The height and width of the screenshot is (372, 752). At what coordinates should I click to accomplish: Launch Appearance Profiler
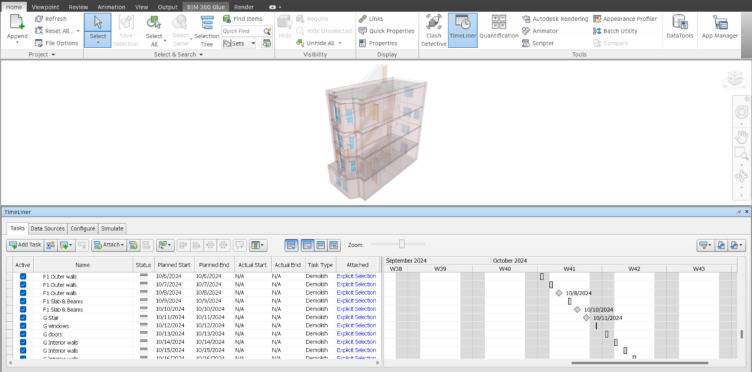pos(625,19)
